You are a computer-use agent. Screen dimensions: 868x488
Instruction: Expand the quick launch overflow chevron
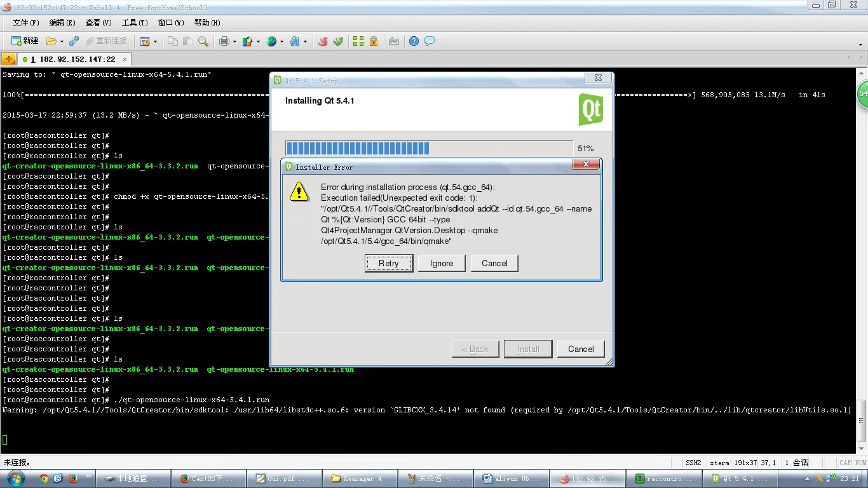(x=88, y=475)
